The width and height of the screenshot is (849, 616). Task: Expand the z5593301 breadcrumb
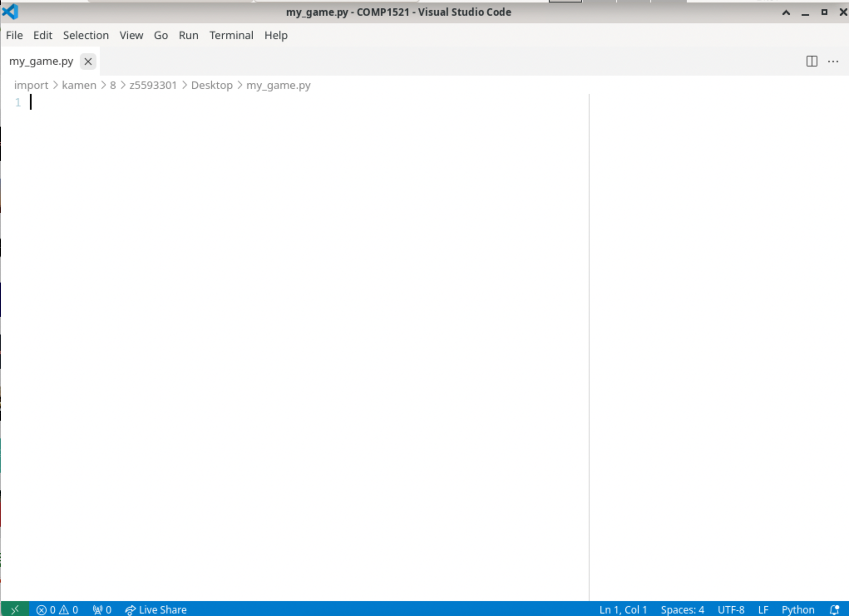153,85
